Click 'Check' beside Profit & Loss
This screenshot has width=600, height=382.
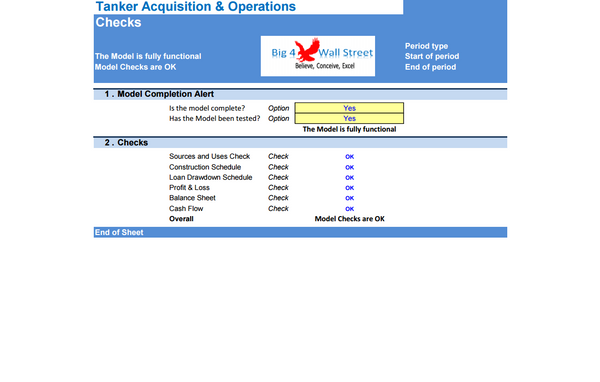pyautogui.click(x=278, y=188)
